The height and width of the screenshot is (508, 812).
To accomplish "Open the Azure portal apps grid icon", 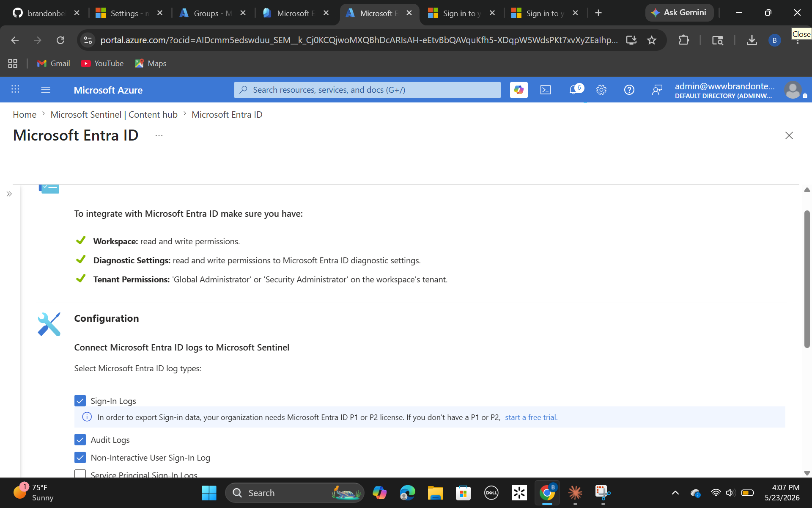I will [15, 89].
